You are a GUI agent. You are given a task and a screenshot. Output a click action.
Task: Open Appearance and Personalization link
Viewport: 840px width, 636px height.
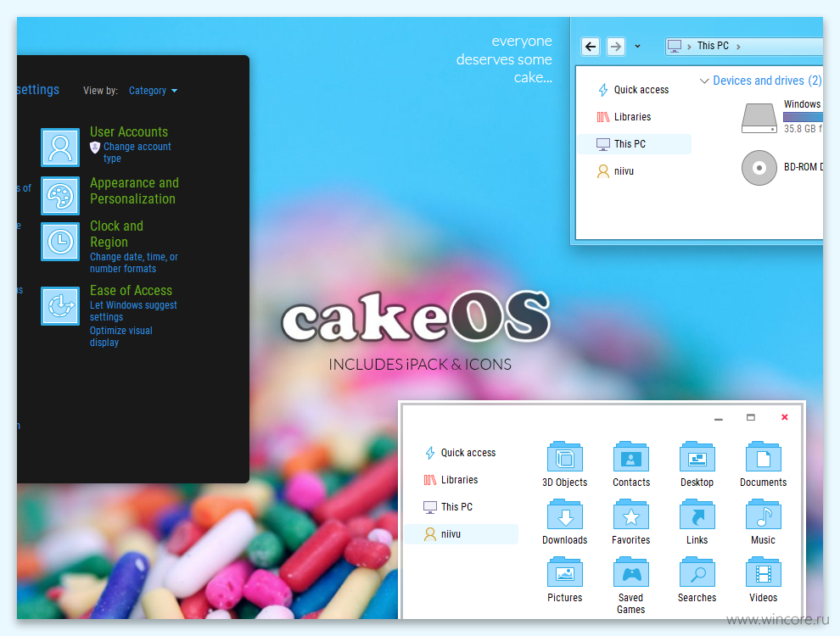coord(134,191)
